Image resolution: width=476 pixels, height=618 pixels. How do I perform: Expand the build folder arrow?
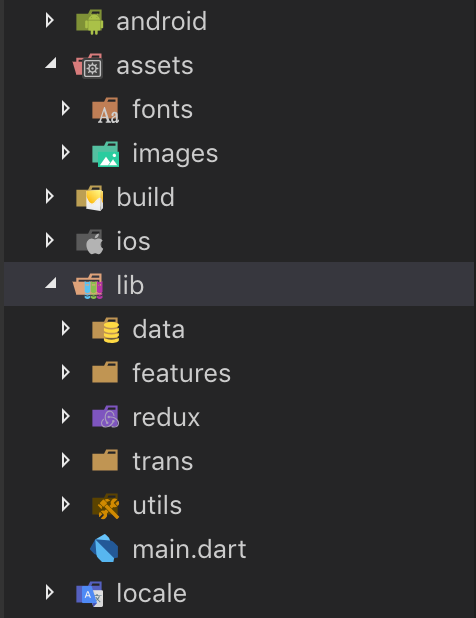click(x=49, y=196)
